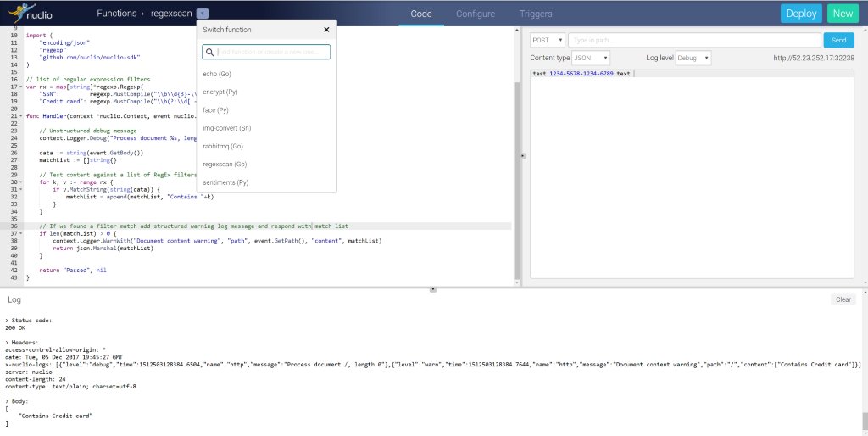Open the Content type JSON dropdown

point(591,58)
